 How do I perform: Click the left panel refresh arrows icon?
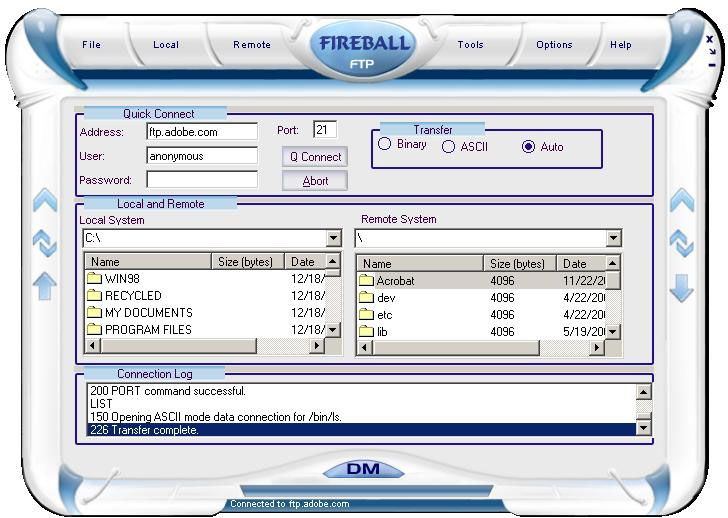click(45, 243)
